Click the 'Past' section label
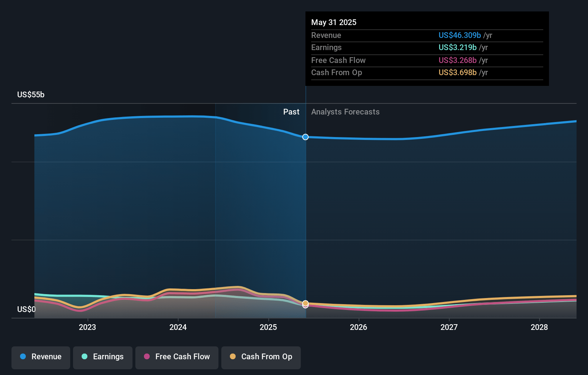Viewport: 588px width, 375px height. (291, 112)
